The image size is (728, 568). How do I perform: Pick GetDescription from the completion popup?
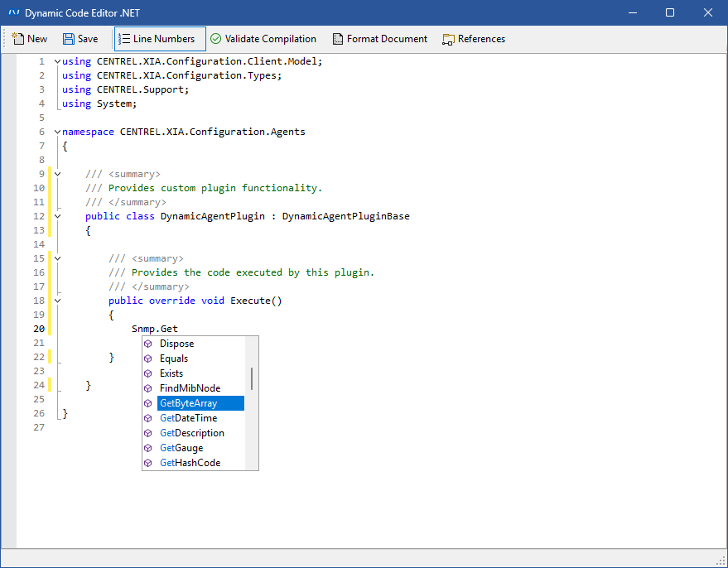coord(192,433)
